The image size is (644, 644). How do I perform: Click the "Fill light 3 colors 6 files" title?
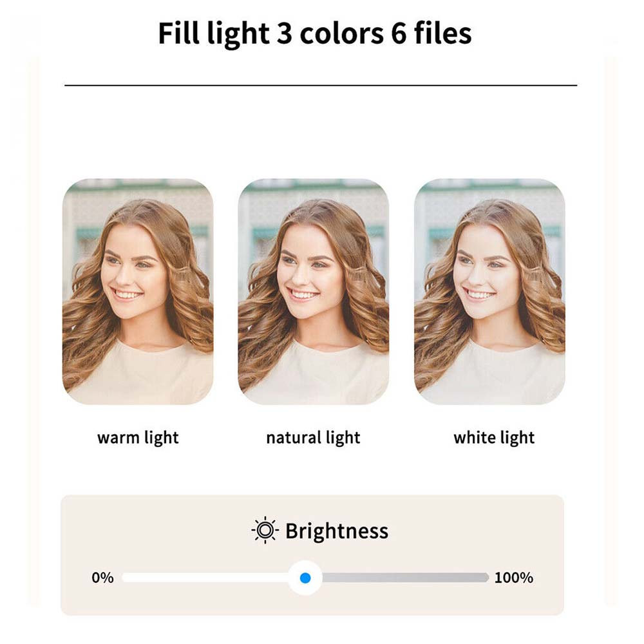[315, 33]
